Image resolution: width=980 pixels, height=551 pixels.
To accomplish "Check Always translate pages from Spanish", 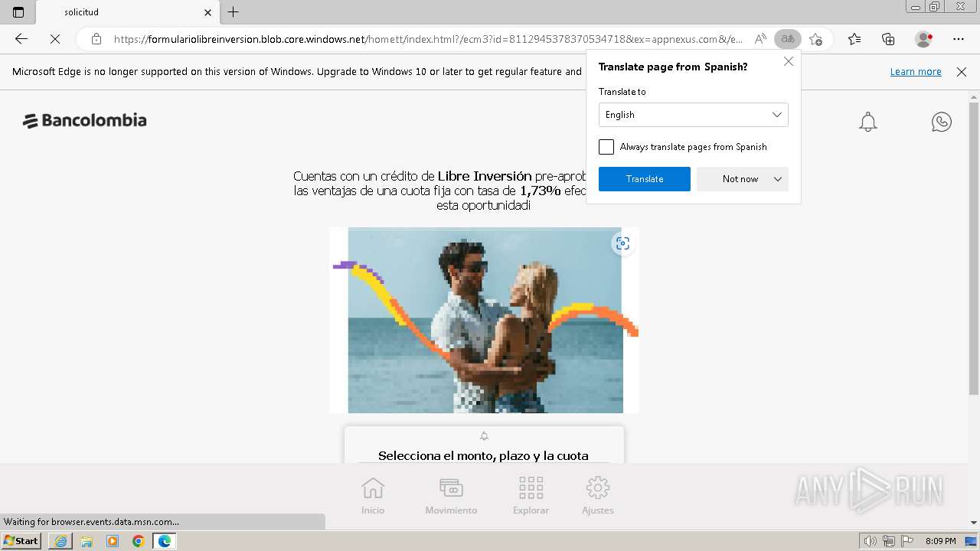I will click(x=606, y=147).
